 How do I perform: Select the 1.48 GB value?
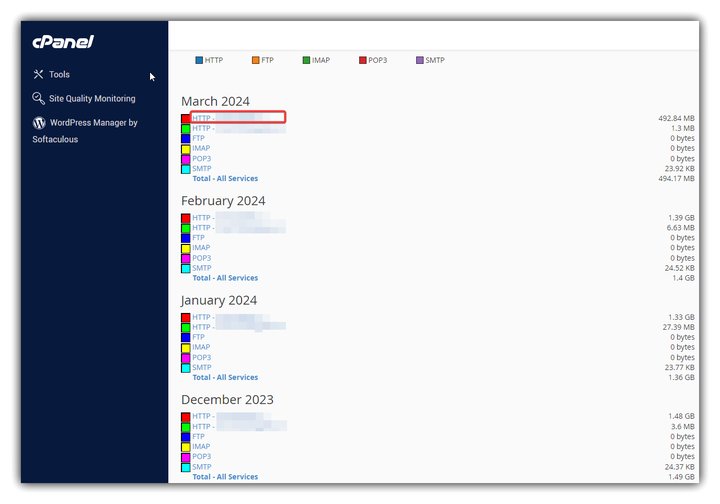coord(681,416)
